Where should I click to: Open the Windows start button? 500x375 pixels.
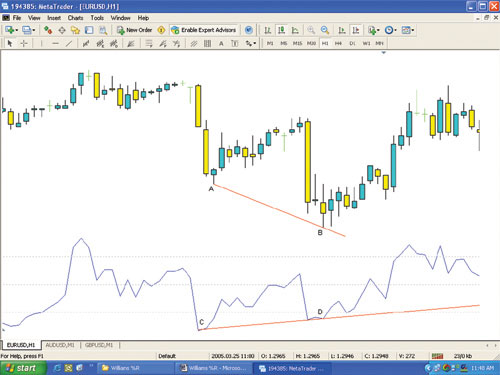(x=23, y=368)
